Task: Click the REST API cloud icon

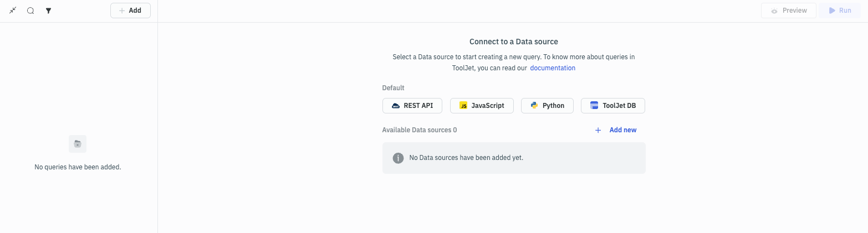Action: pos(396,106)
